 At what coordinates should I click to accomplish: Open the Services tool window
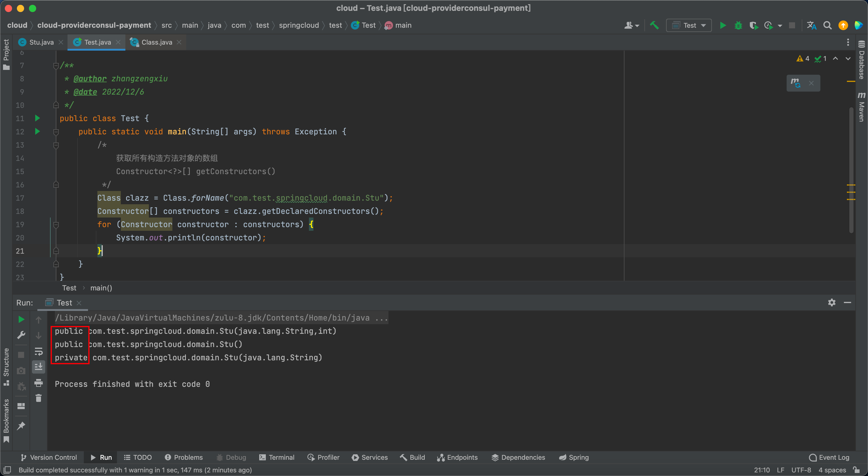pos(370,457)
